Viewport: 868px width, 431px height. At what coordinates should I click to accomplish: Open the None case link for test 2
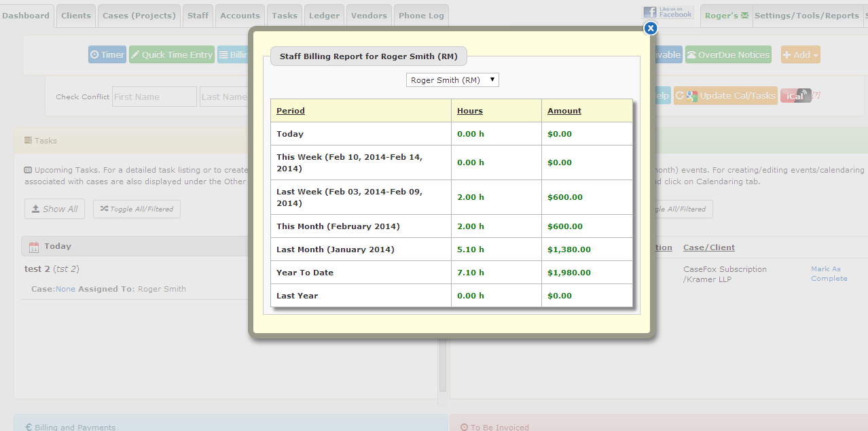click(65, 289)
